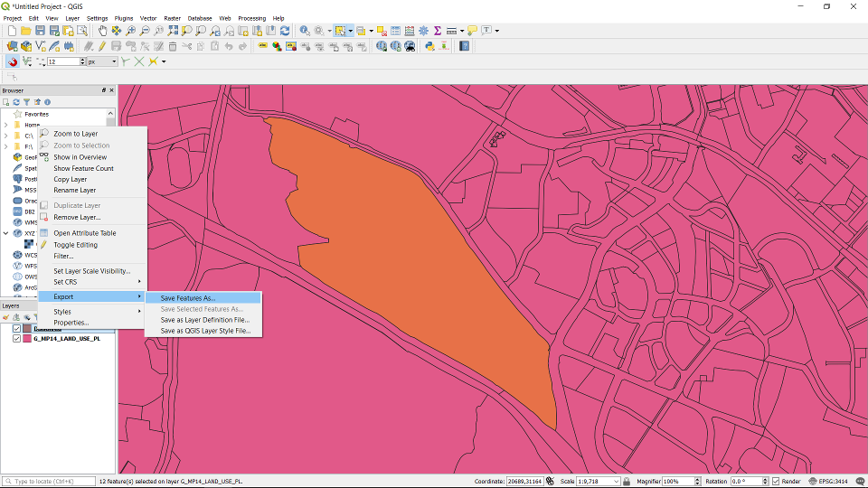Click the Save Project floppy icon
This screenshot has width=868, height=488.
point(41,31)
